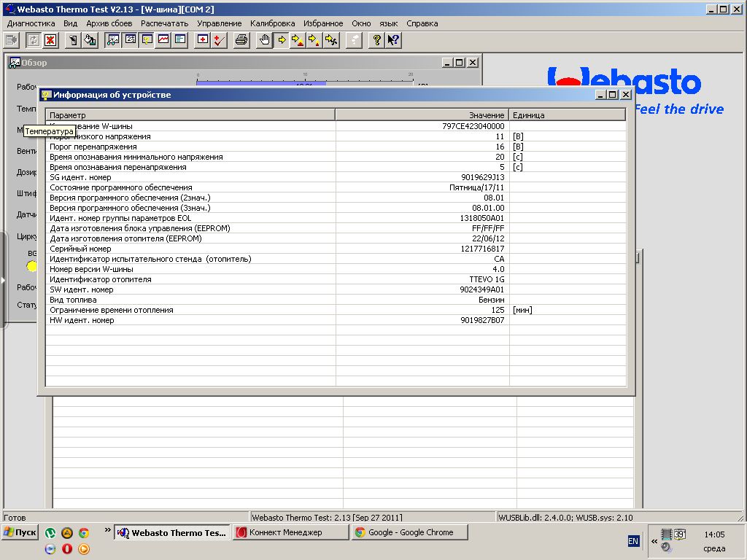747x560 pixels.
Task: Click the context help arrow-question icon
Action: coord(393,41)
